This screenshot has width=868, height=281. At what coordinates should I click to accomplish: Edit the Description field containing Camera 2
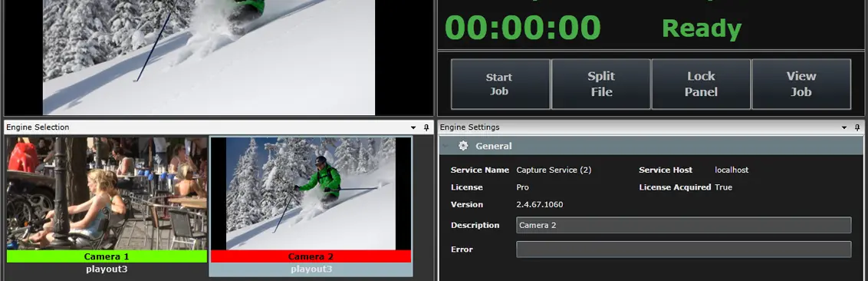(684, 225)
